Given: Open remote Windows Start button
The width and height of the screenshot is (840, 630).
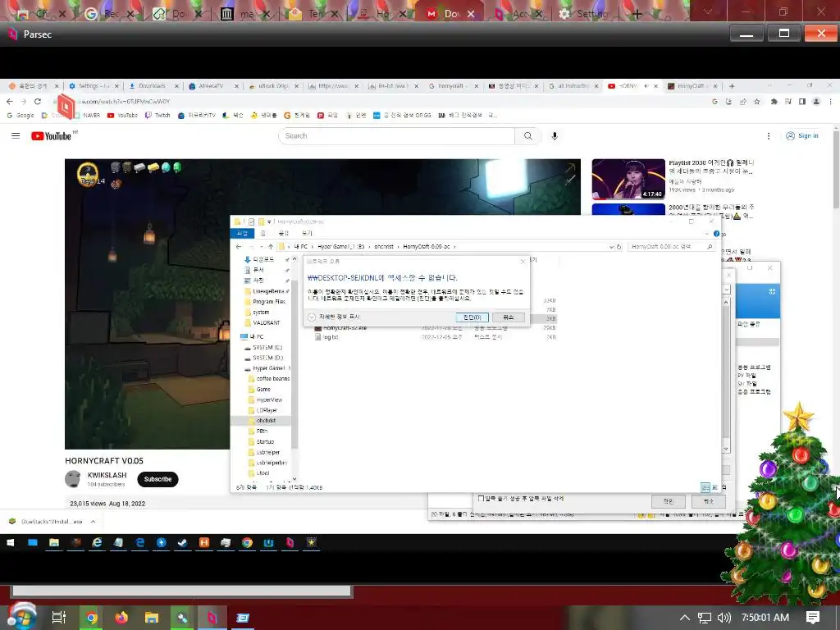Looking at the screenshot, I should (x=10, y=543).
